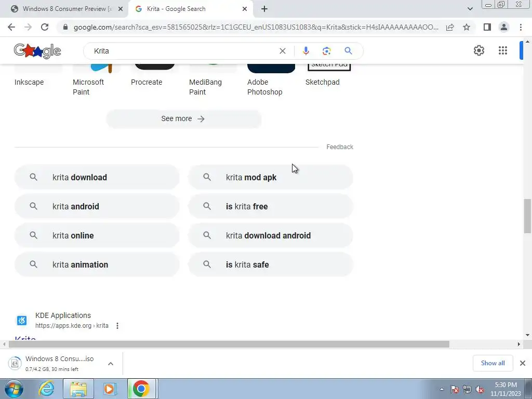
Task: Click the Chrome taskbar icon
Action: (x=141, y=389)
